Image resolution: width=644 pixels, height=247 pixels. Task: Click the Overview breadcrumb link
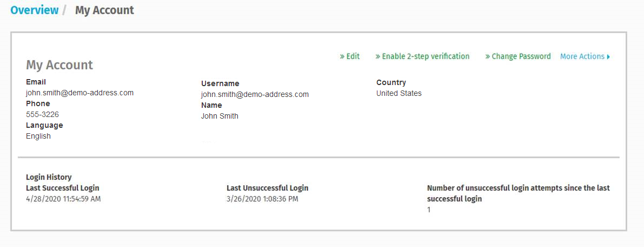pyautogui.click(x=35, y=10)
